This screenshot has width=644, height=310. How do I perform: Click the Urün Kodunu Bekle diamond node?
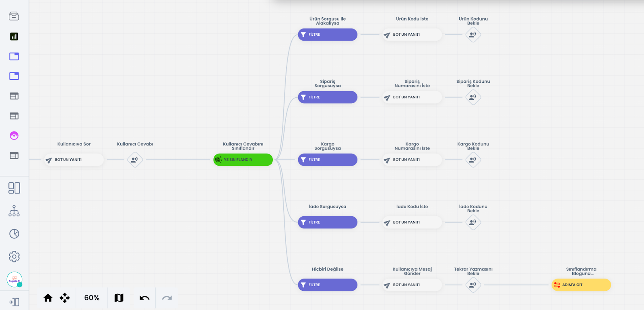point(473,35)
